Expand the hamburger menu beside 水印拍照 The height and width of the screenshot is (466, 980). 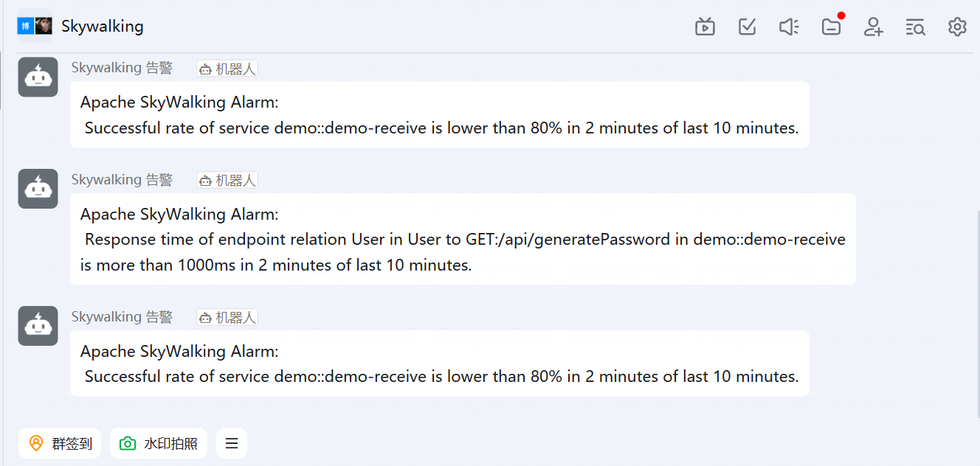click(232, 443)
